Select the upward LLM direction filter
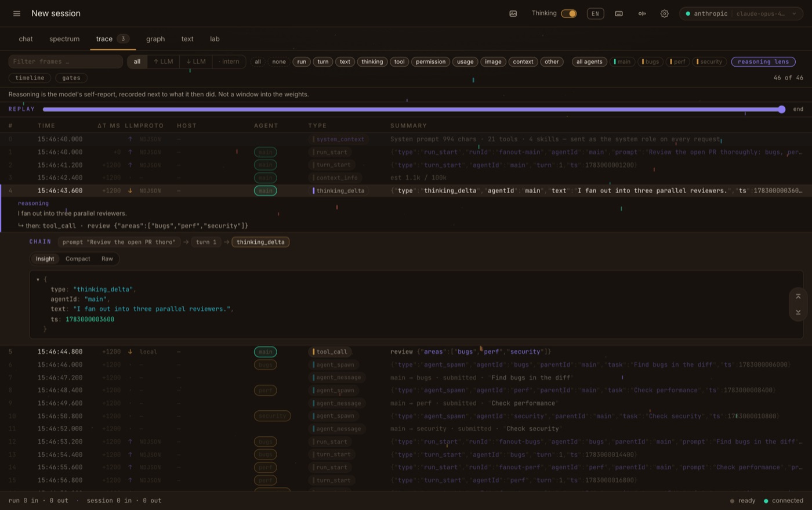Viewport: 812px width, 510px height. (x=163, y=62)
